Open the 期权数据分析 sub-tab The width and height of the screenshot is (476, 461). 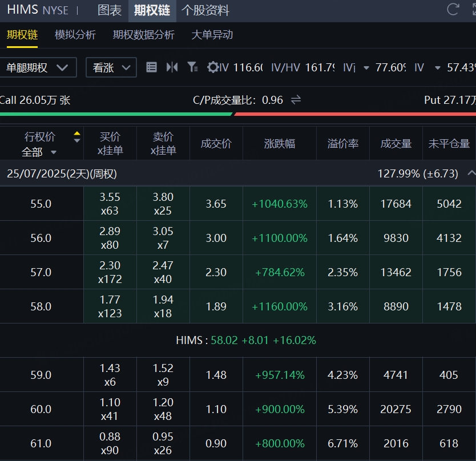(144, 35)
